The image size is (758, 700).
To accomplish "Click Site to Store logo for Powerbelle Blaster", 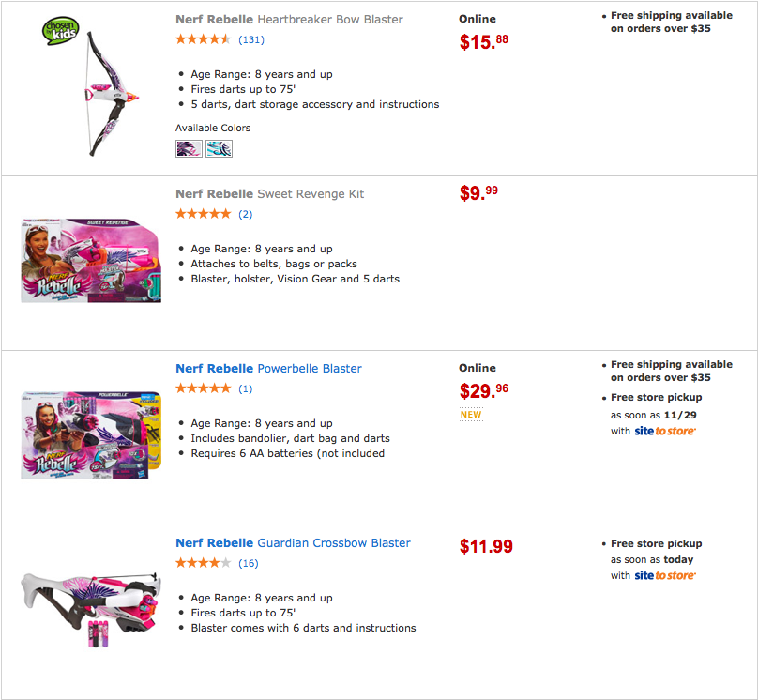I will coord(665,432).
